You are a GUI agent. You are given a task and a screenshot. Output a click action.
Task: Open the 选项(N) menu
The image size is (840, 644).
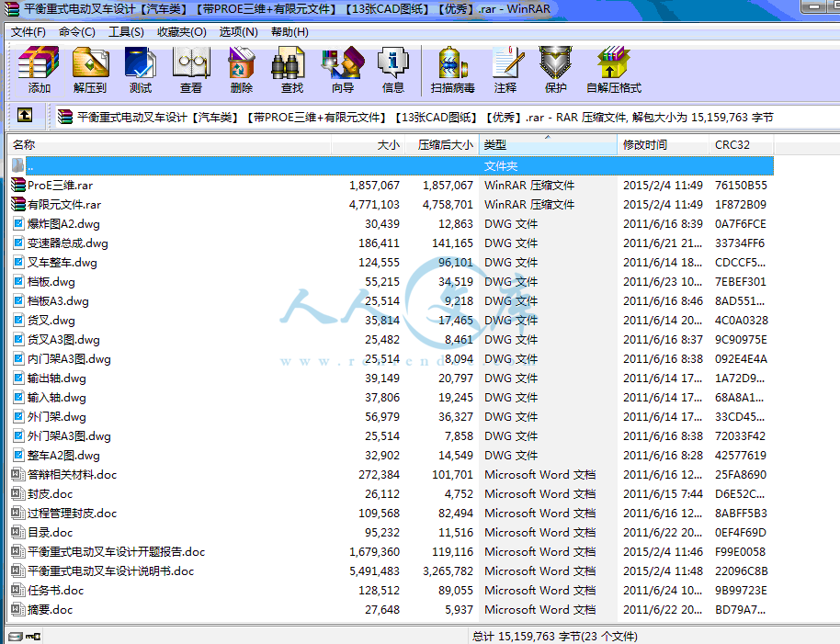click(238, 31)
